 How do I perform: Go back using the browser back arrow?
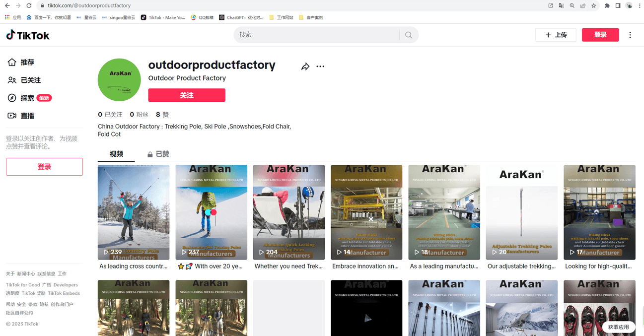[7, 5]
